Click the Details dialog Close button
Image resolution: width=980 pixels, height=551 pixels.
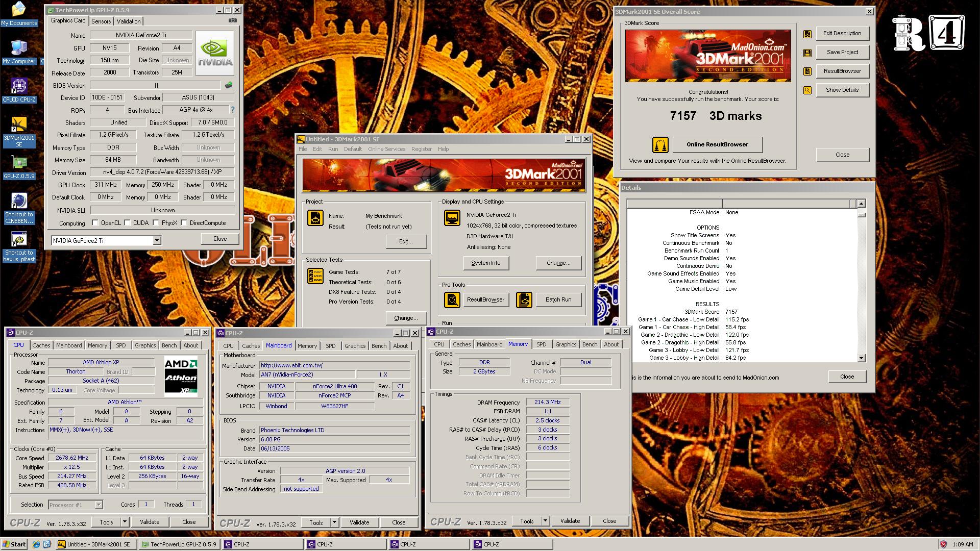[847, 377]
